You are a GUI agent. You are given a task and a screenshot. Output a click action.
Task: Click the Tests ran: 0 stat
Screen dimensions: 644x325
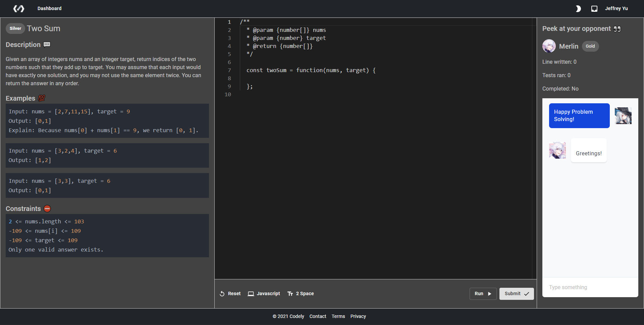(x=556, y=75)
